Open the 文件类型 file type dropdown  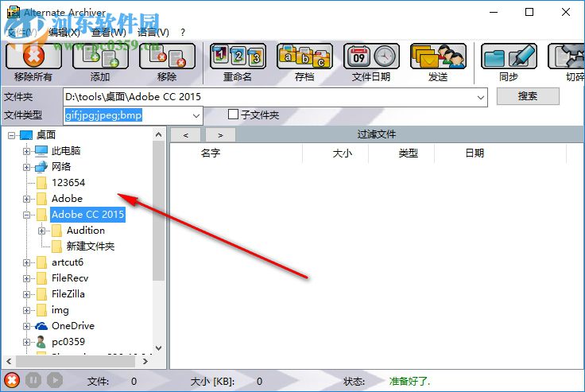point(196,115)
